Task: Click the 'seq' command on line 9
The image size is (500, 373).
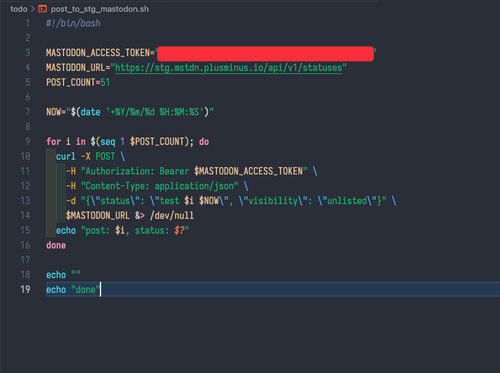Action: (x=108, y=142)
